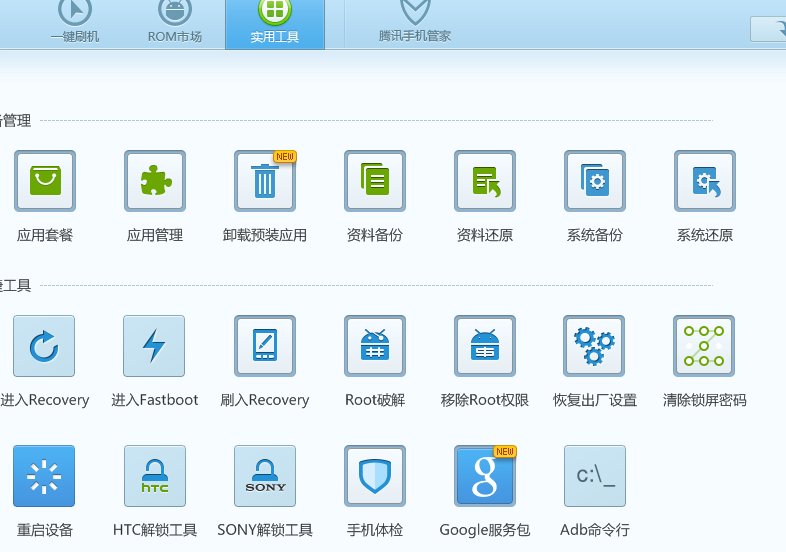Click 进入Recovery refresh arrow icon

tap(45, 347)
